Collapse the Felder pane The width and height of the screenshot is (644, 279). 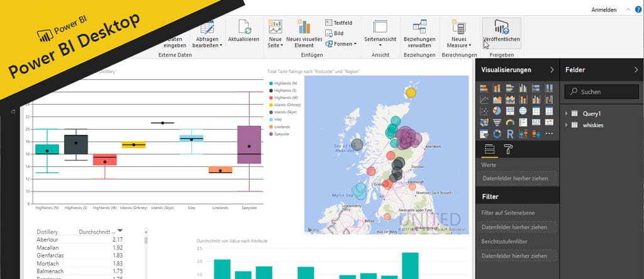coord(636,70)
